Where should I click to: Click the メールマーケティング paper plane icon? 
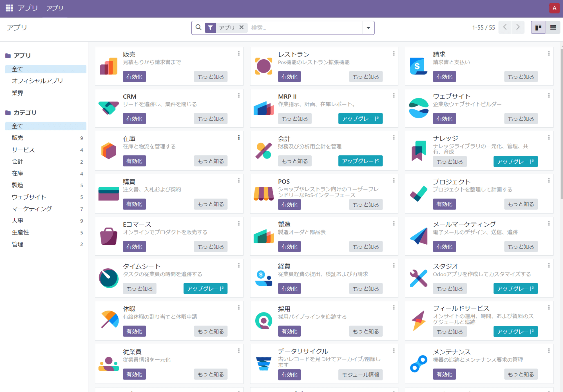[419, 236]
